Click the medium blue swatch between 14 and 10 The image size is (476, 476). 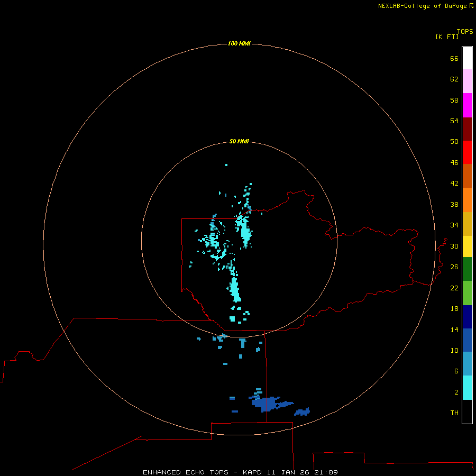point(467,340)
